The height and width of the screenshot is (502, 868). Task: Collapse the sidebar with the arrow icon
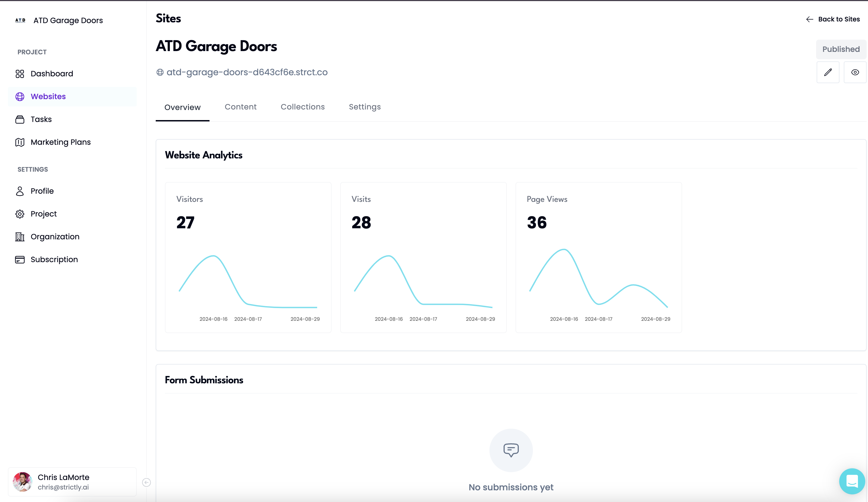(x=146, y=482)
